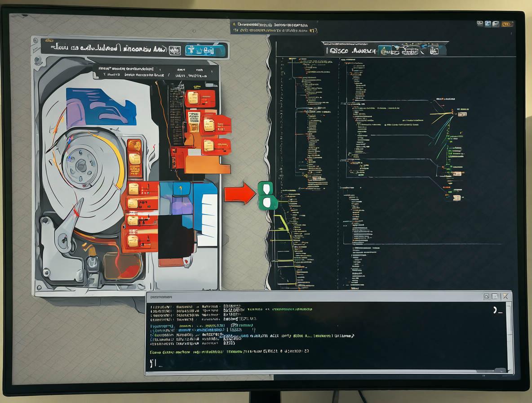
Task: Click the teal button in the hard drive window header
Action: (204, 50)
